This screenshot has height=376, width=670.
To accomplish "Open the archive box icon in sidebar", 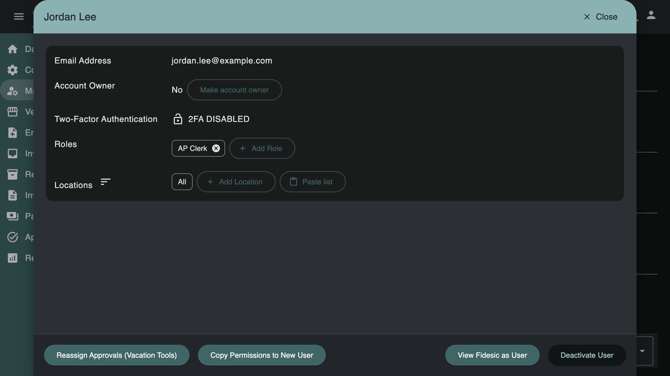I will (12, 174).
